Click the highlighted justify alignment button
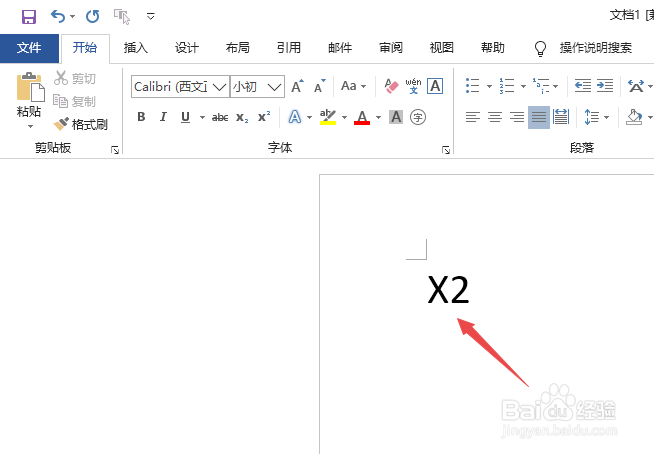654x454 pixels. 539,117
